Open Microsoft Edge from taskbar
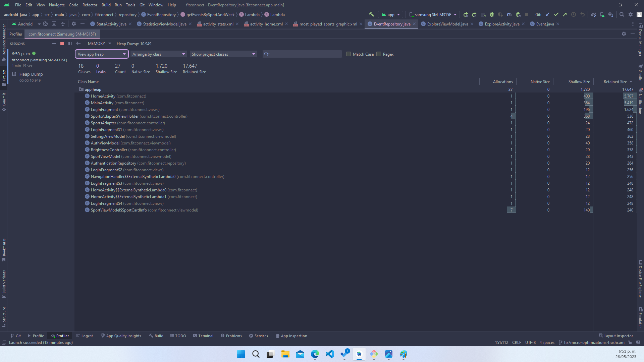 [x=315, y=354]
